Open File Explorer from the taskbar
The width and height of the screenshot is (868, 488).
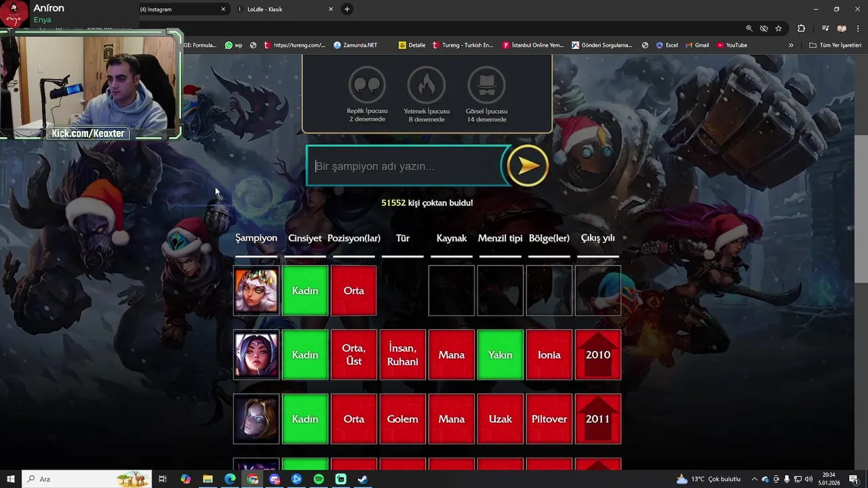point(208,479)
